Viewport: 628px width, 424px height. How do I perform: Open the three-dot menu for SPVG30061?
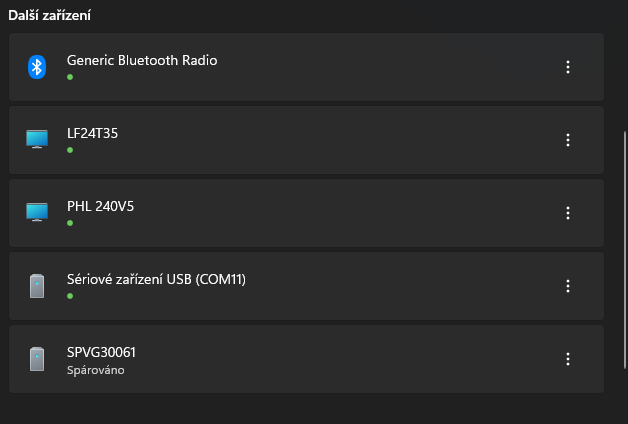point(568,359)
